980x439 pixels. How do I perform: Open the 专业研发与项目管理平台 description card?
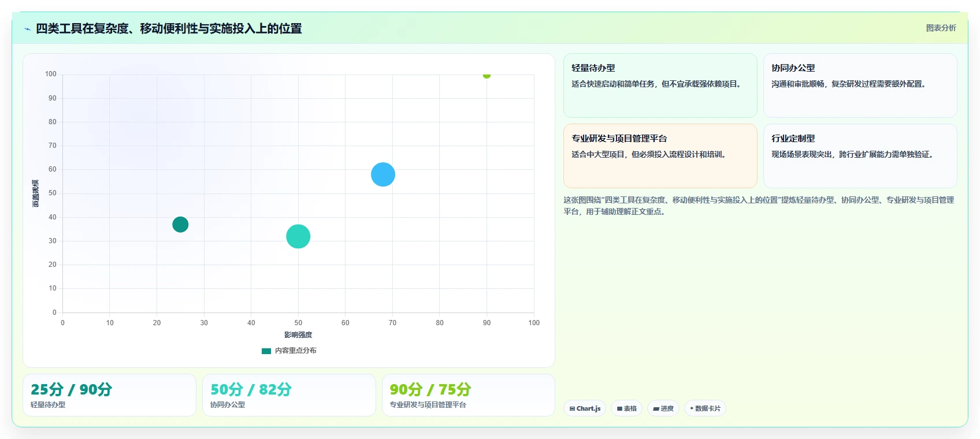[x=660, y=156]
